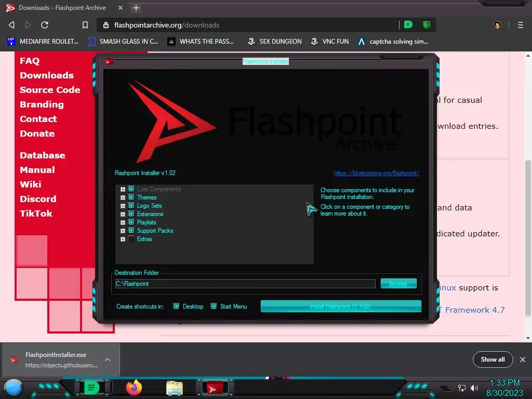Uncheck the Extensions checkbox

coord(131,214)
